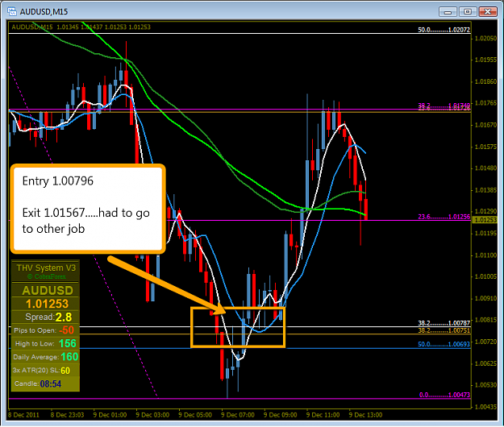The width and height of the screenshot is (504, 427).
Task: Click the THV System V3 panel title
Action: [46, 267]
